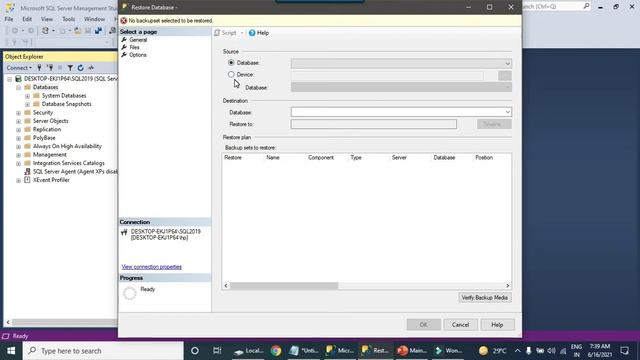Click the Position column header
The width and height of the screenshot is (640, 360).
click(484, 158)
